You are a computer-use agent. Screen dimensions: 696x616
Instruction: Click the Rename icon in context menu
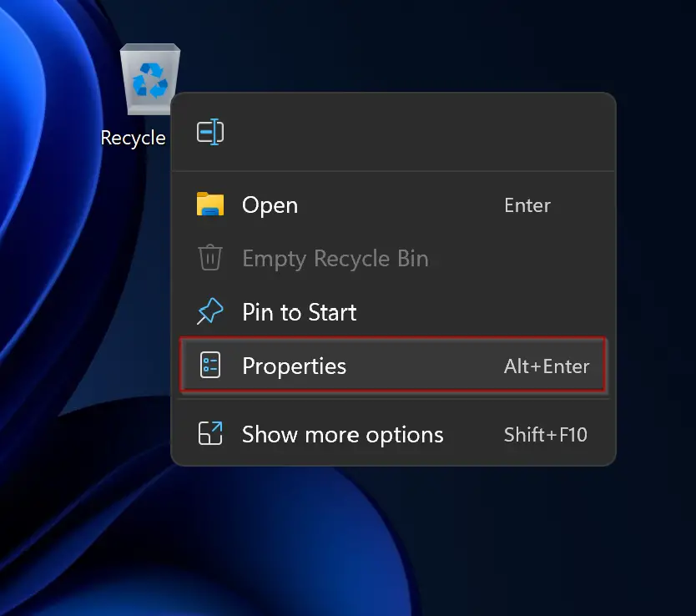point(210,132)
